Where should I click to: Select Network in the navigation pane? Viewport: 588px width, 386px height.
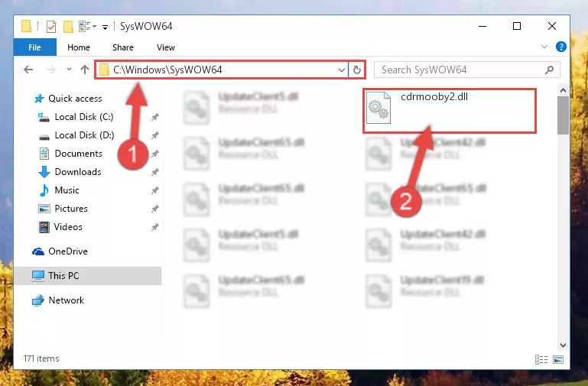point(58,300)
